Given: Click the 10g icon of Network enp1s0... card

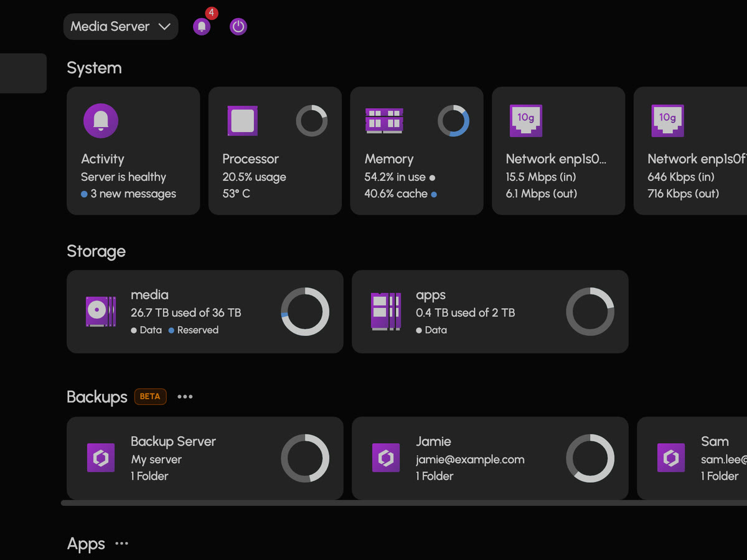Looking at the screenshot, I should pos(526,121).
